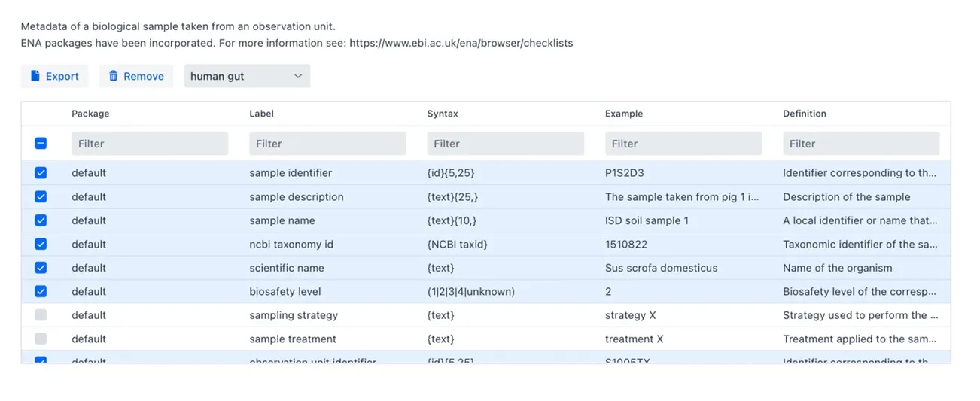980x401 pixels.
Task: Select the 'sample identifier' label cell
Action: (291, 173)
